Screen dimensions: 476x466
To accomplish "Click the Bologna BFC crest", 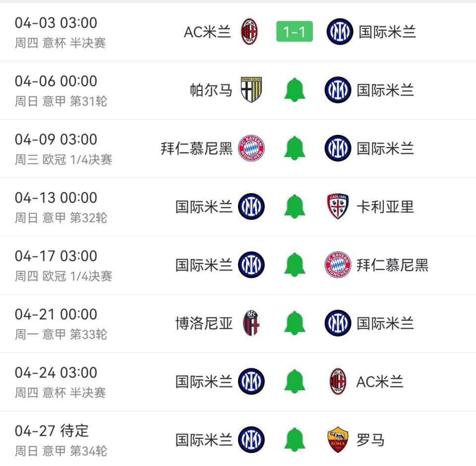I will coord(251,323).
